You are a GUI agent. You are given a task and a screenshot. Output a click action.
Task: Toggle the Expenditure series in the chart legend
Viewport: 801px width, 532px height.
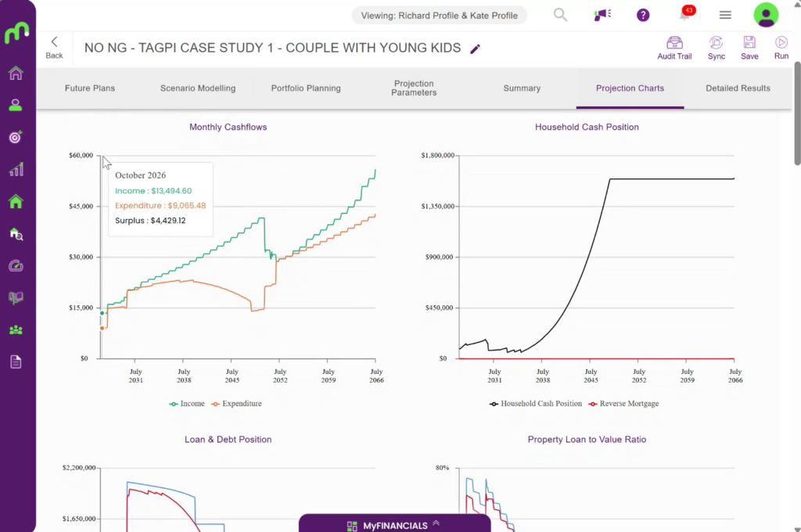coord(236,404)
